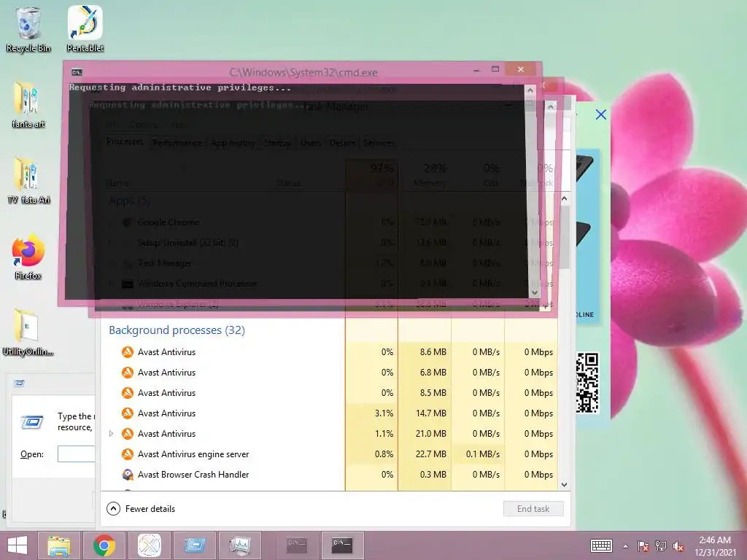This screenshot has width=747, height=560.
Task: Click the Windows Start button
Action: 18,545
